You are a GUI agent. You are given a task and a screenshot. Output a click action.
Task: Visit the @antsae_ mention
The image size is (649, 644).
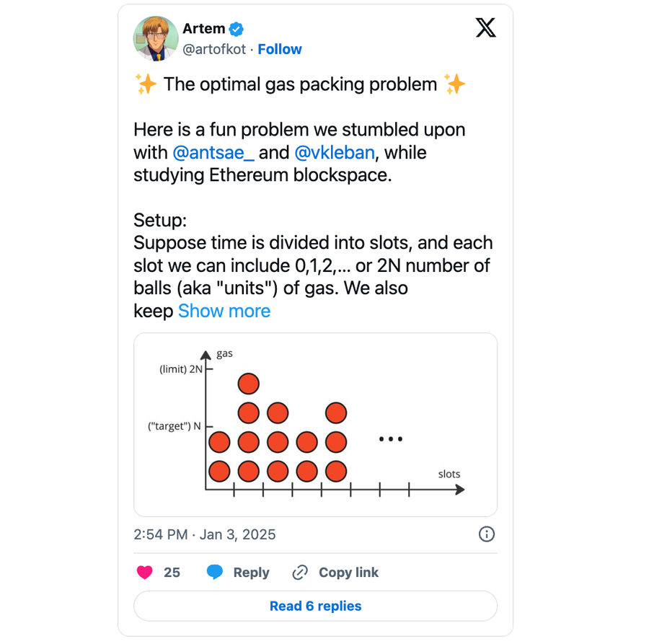(x=213, y=153)
